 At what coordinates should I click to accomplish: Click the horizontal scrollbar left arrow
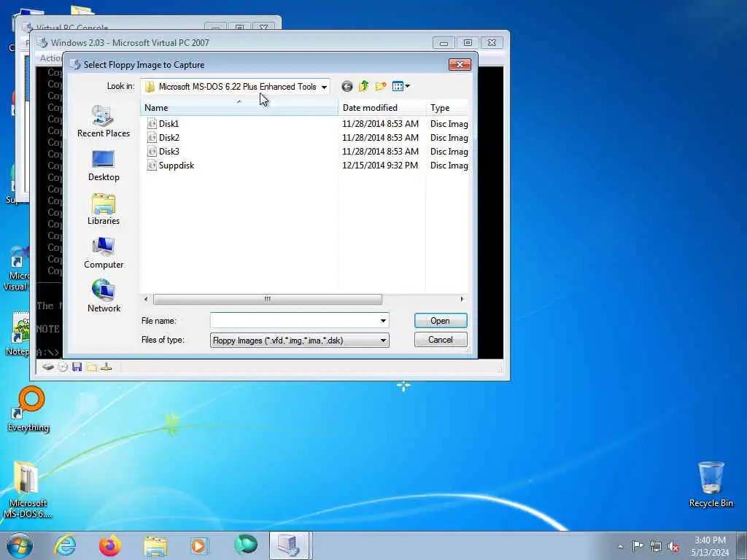[x=146, y=299]
